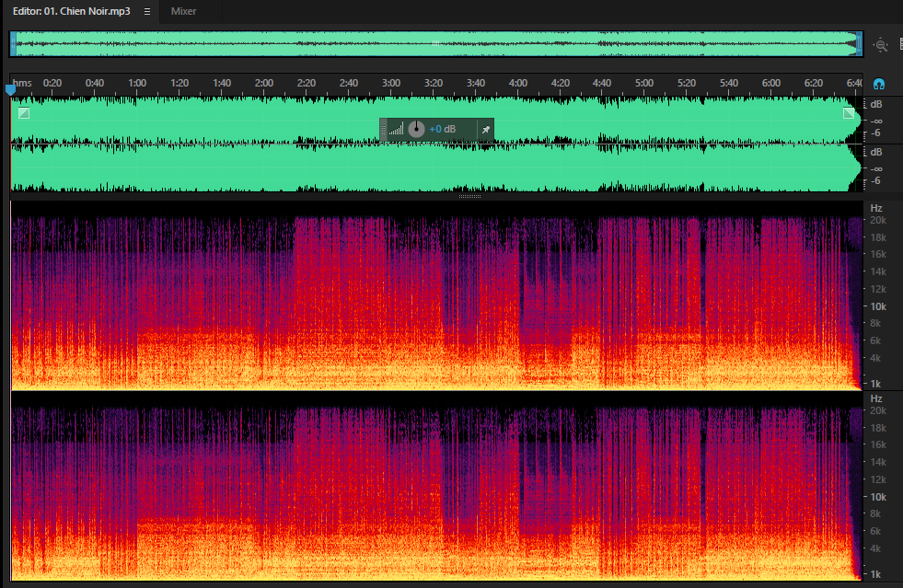
Task: Toggle the blue snapping magnet icon
Action: point(879,84)
